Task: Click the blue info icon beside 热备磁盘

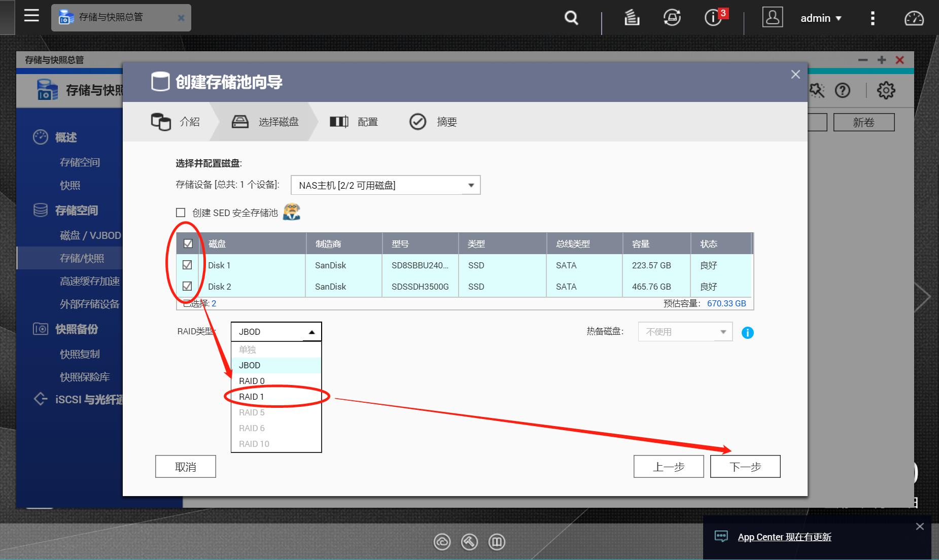Action: click(748, 332)
